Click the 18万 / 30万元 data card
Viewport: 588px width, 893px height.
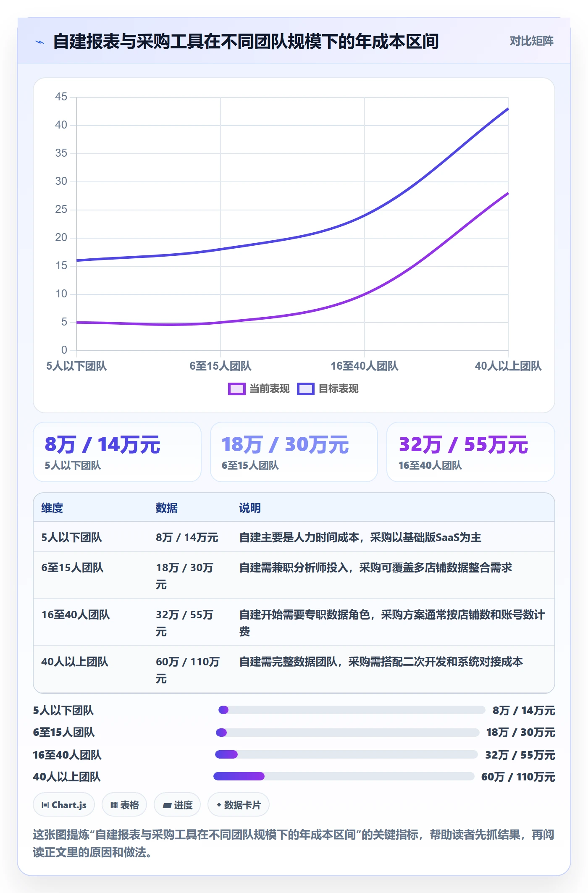(294, 452)
